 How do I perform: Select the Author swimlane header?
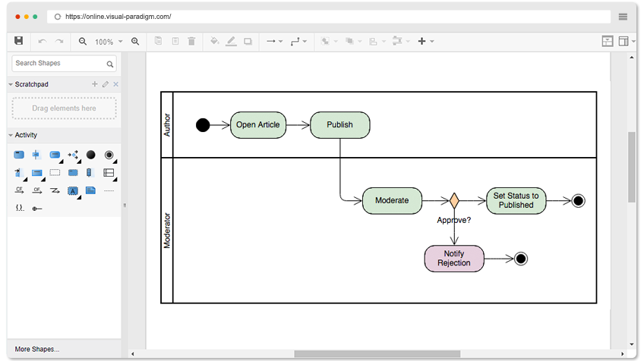pos(167,124)
